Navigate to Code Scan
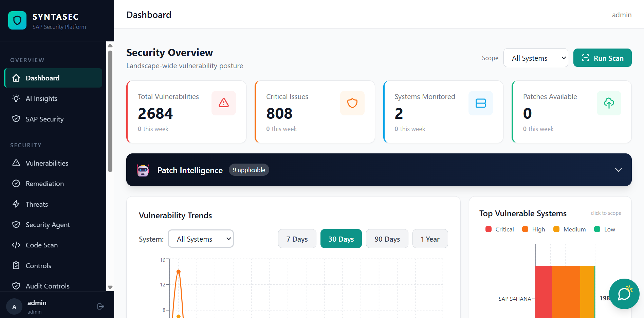 [x=53, y=245]
